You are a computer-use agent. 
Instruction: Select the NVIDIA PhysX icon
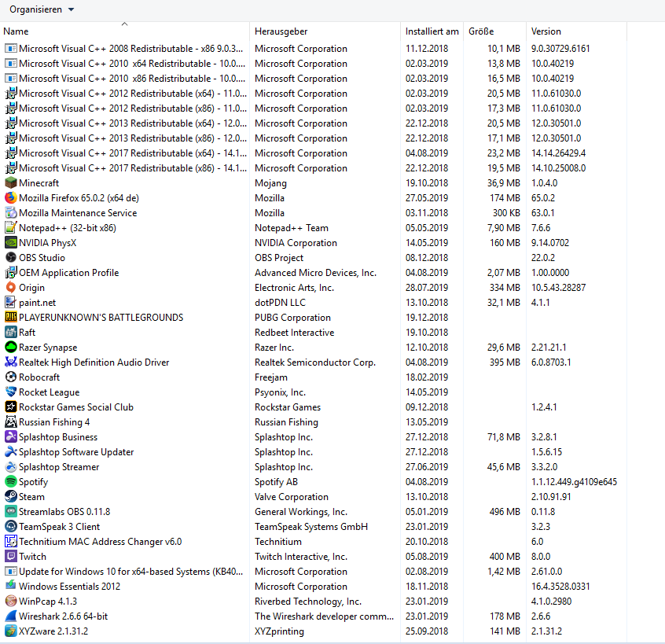tap(10, 243)
